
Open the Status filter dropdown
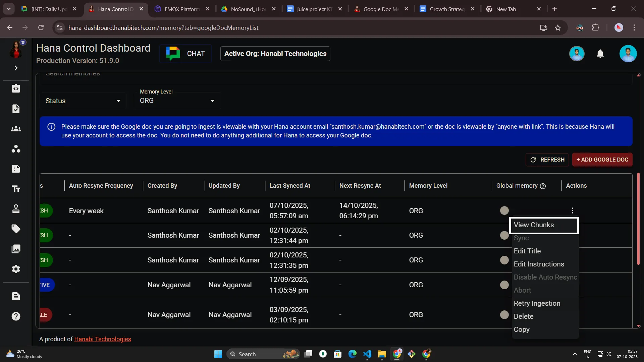(x=83, y=101)
